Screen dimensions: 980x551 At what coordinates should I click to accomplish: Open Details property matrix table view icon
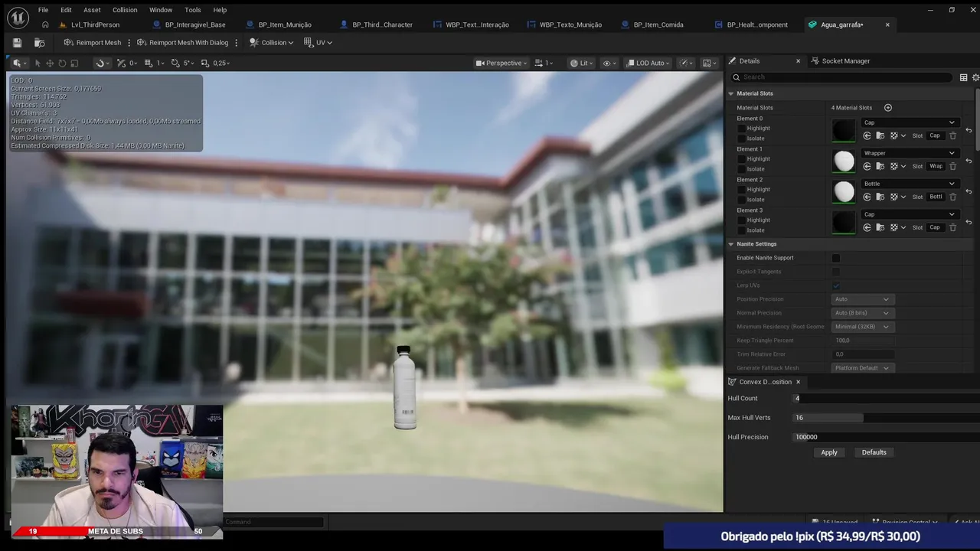tap(963, 77)
